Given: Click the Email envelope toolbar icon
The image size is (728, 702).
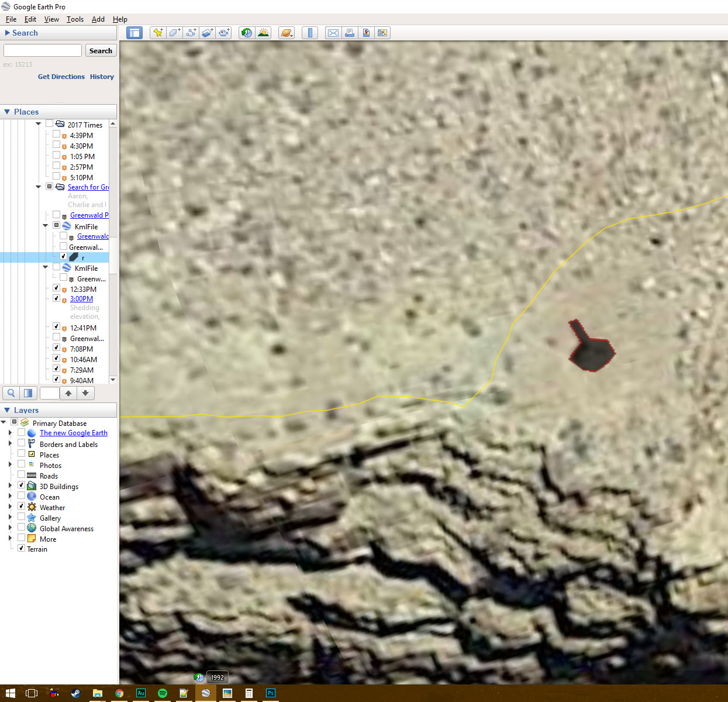Looking at the screenshot, I should (x=333, y=33).
